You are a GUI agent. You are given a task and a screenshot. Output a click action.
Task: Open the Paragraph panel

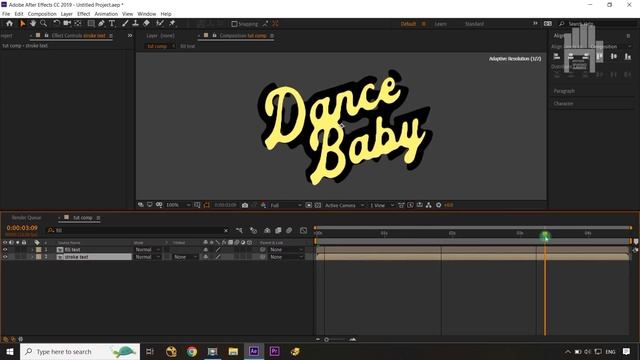564,91
